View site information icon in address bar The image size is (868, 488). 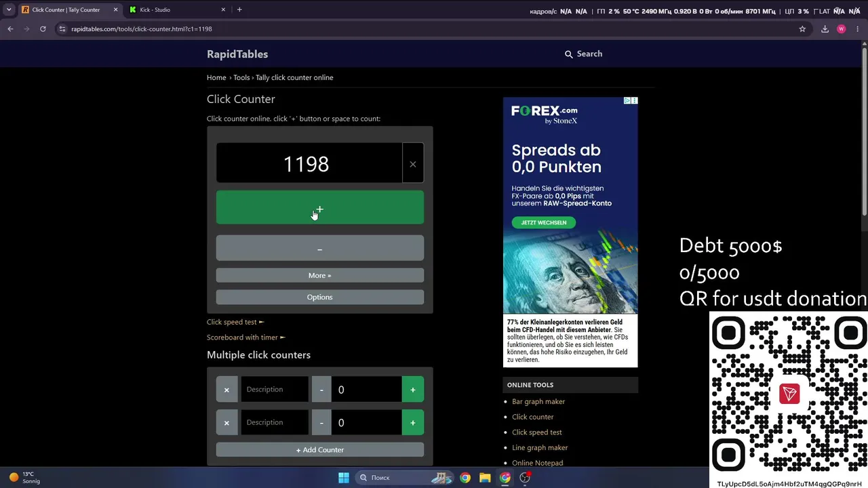62,29
